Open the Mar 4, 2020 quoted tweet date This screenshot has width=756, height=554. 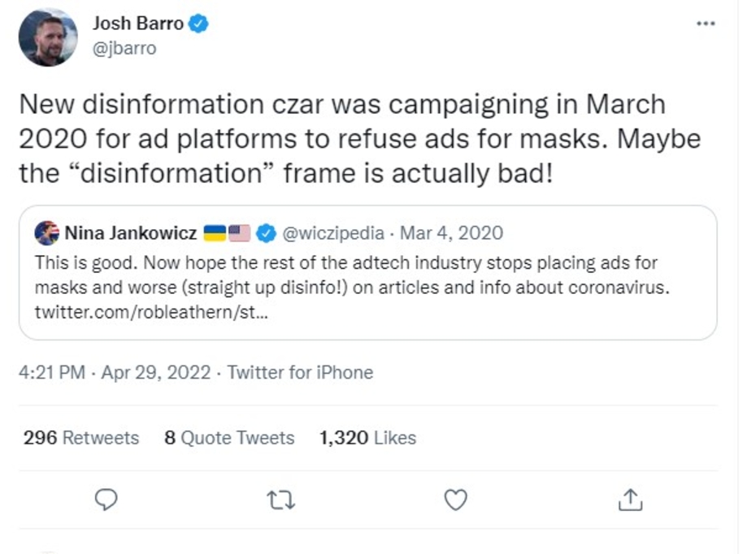452,234
